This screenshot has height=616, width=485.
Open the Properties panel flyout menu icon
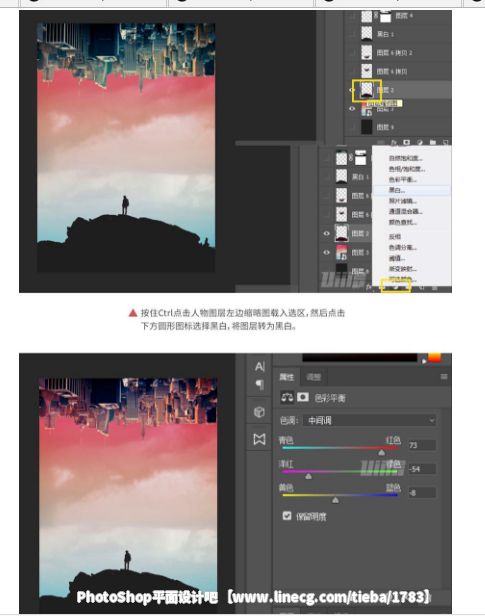click(444, 376)
